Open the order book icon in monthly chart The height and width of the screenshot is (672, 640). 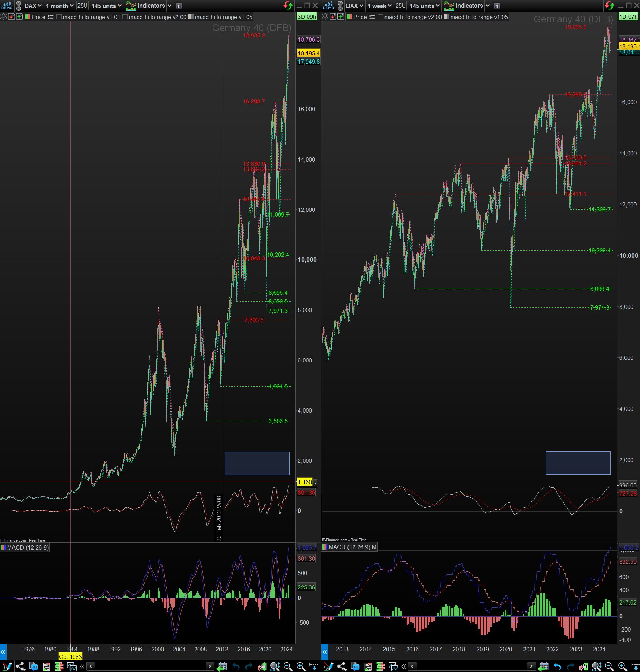pyautogui.click(x=59, y=666)
